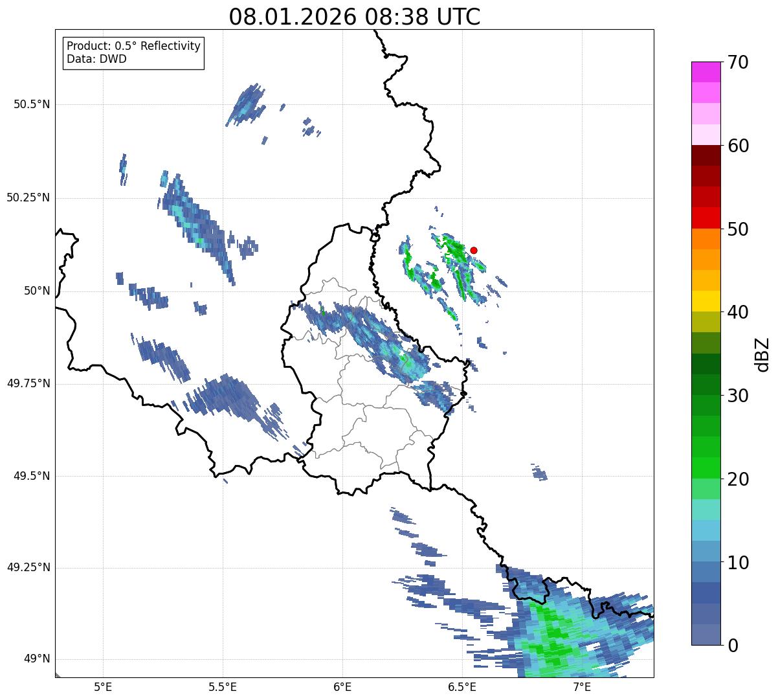Image resolution: width=778 pixels, height=700 pixels.
Task: Click the latitude label 50.5°N
Action: tap(32, 104)
